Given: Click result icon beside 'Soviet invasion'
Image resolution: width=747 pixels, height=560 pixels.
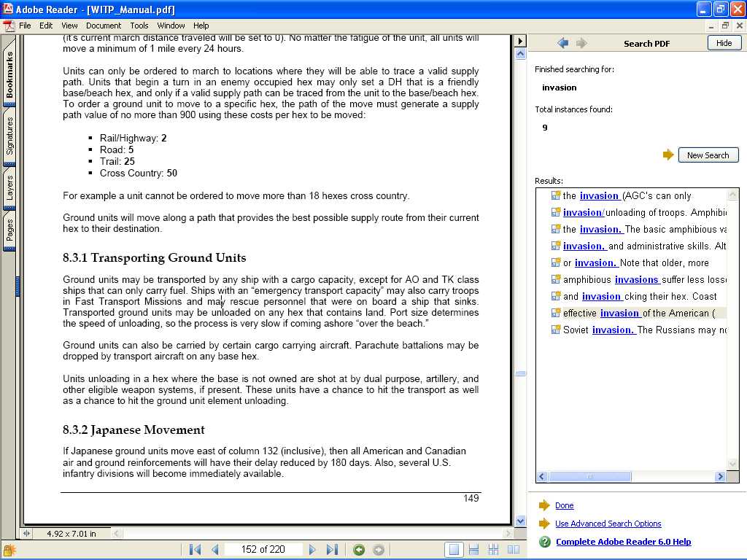Looking at the screenshot, I should tap(555, 329).
